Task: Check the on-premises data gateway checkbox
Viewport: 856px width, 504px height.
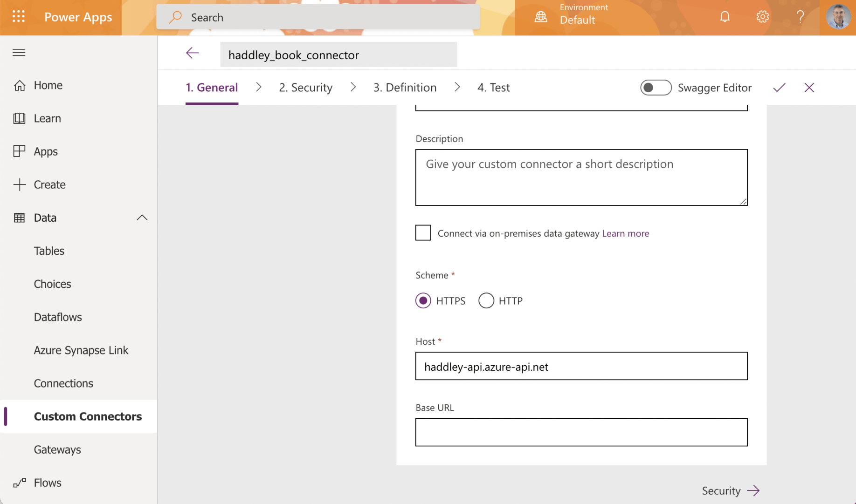Action: pyautogui.click(x=423, y=233)
